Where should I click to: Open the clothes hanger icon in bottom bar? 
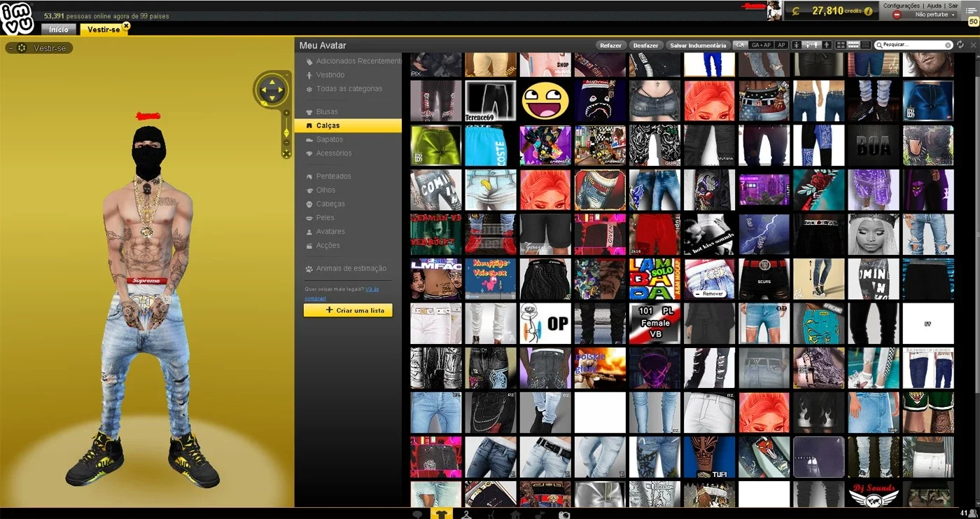coord(467,515)
